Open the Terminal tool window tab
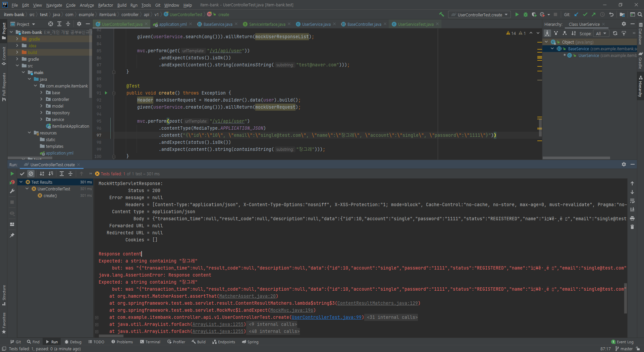 (x=150, y=342)
